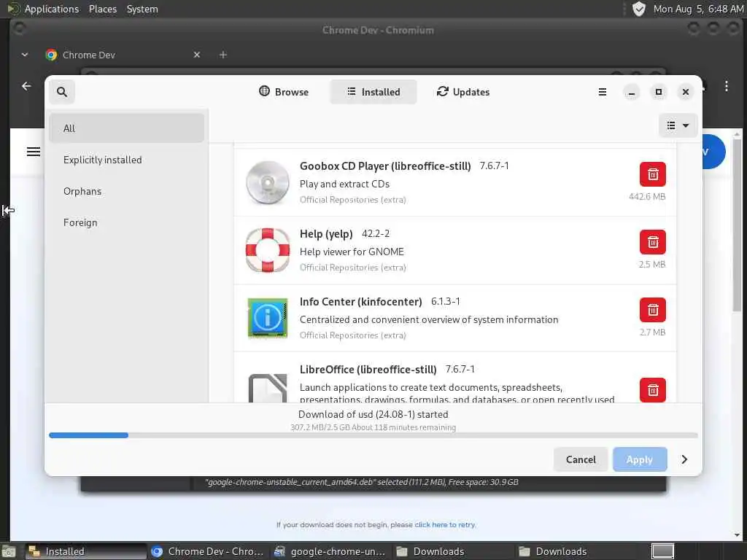Open Help (yelp) package title
Image resolution: width=747 pixels, height=560 pixels.
tap(326, 234)
